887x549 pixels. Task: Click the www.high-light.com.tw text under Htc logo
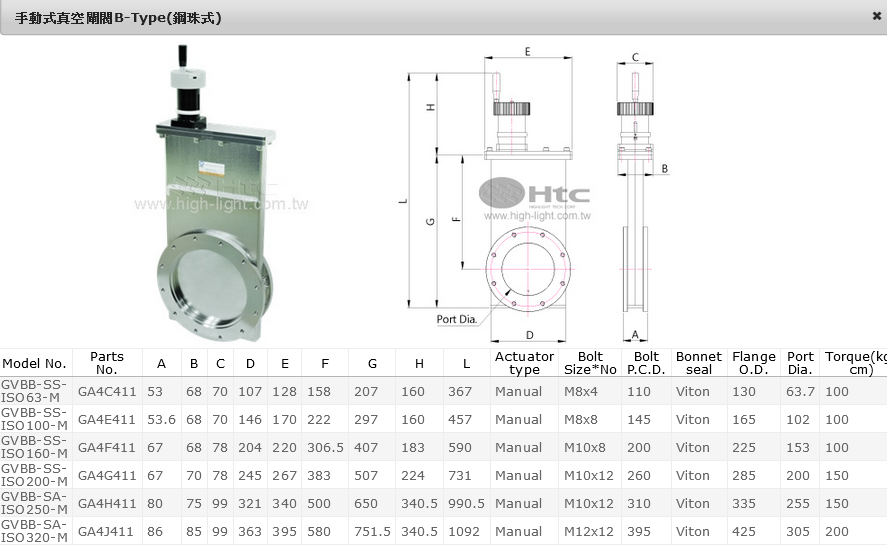537,215
